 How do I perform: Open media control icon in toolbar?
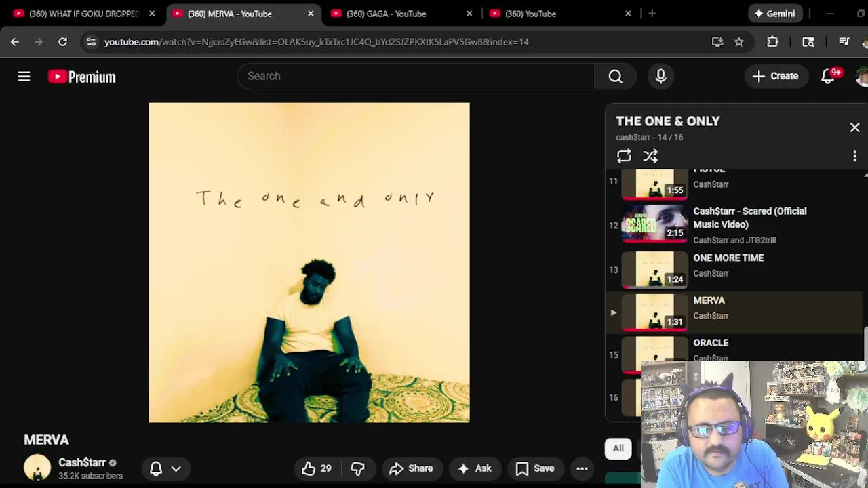(844, 42)
